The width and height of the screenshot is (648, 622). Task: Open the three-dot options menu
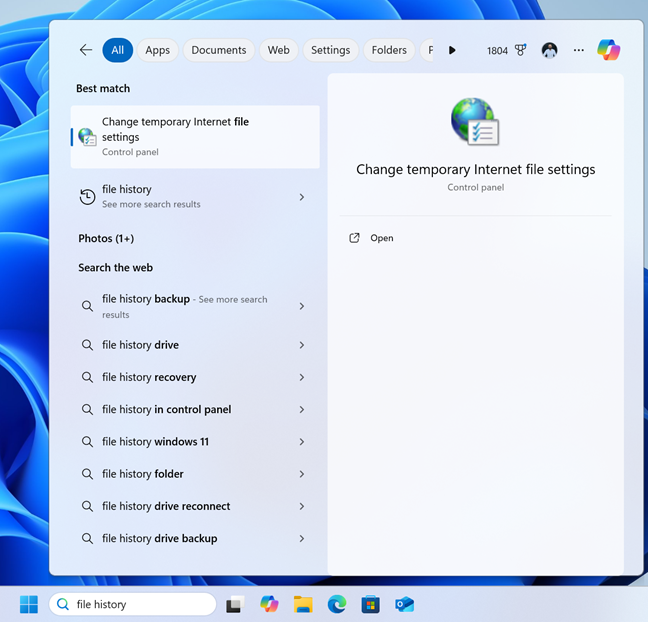pos(579,50)
